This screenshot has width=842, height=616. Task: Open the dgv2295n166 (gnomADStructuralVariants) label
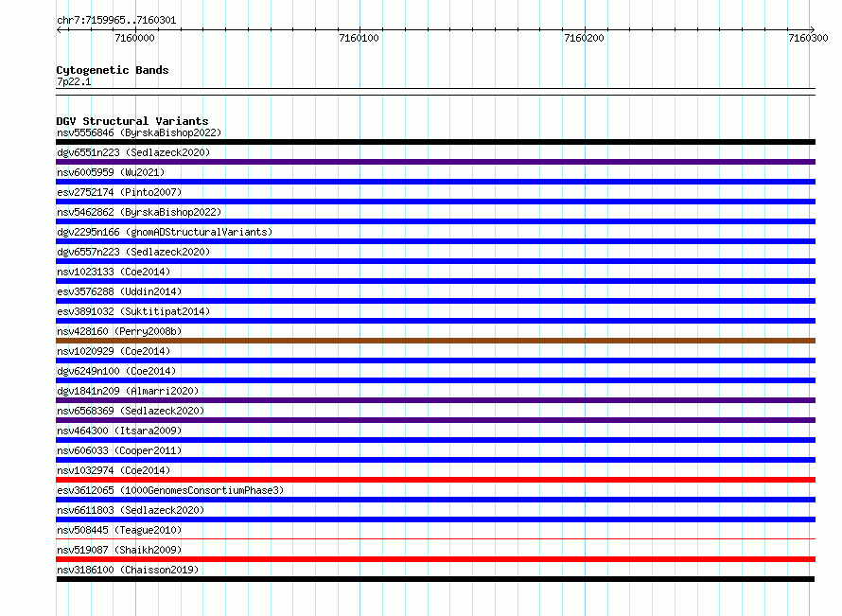click(x=165, y=232)
